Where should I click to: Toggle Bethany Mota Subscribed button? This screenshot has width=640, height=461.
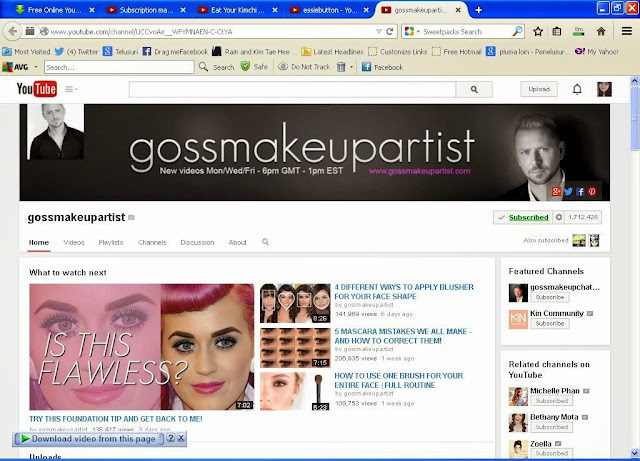(x=551, y=427)
